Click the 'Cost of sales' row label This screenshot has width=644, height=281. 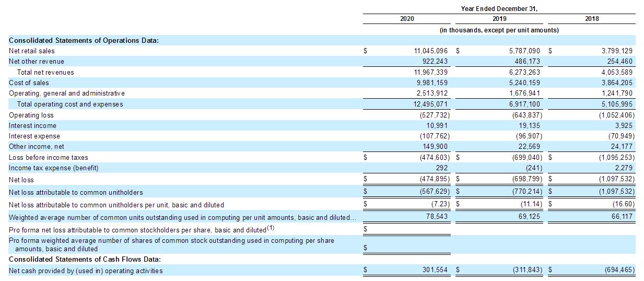pos(29,83)
